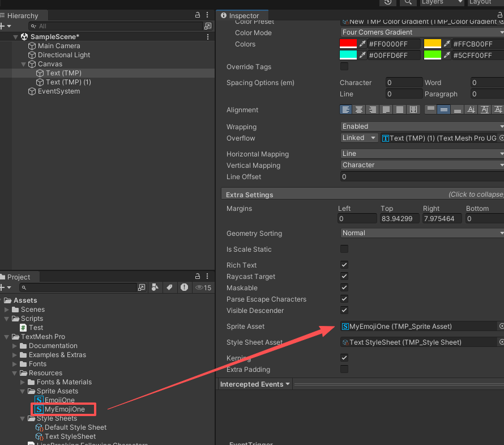The width and height of the screenshot is (504, 445).
Task: Open Wrapping dropdown
Action: (x=422, y=126)
